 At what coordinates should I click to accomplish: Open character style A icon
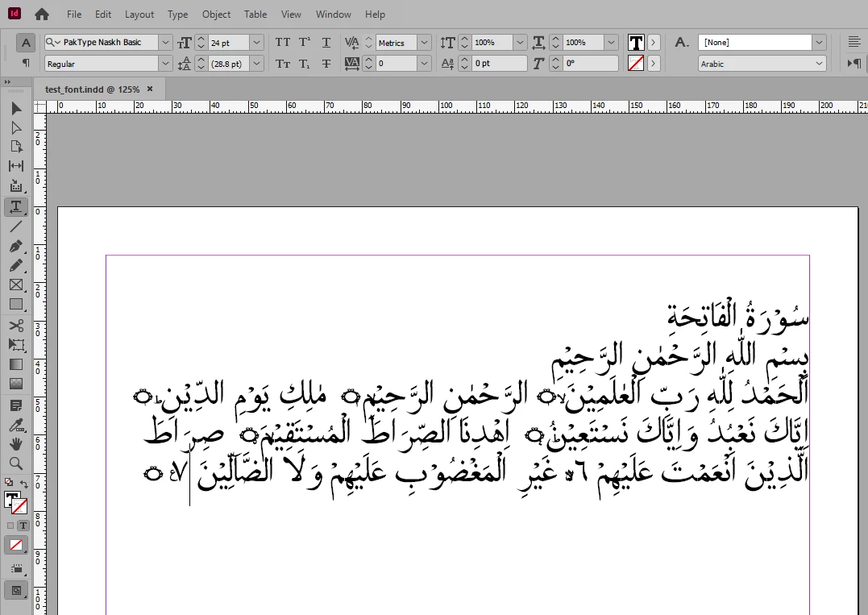[682, 42]
